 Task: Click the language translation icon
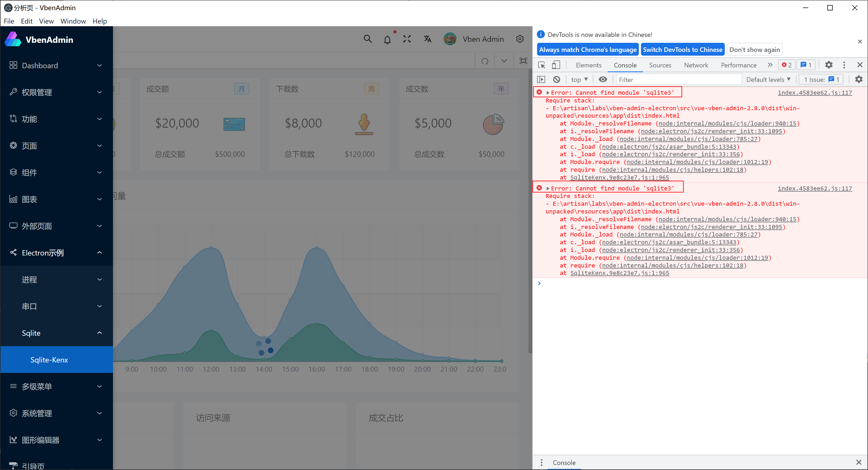(x=427, y=39)
